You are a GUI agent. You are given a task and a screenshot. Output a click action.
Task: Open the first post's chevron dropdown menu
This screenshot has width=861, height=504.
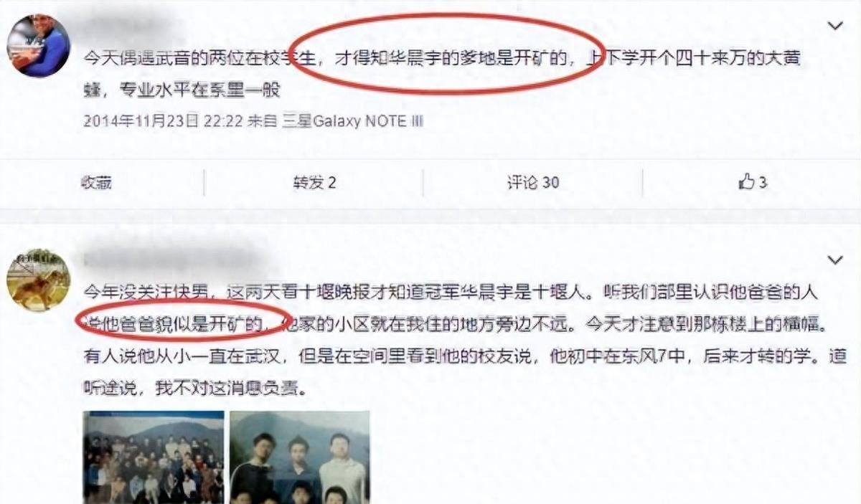[x=835, y=27]
